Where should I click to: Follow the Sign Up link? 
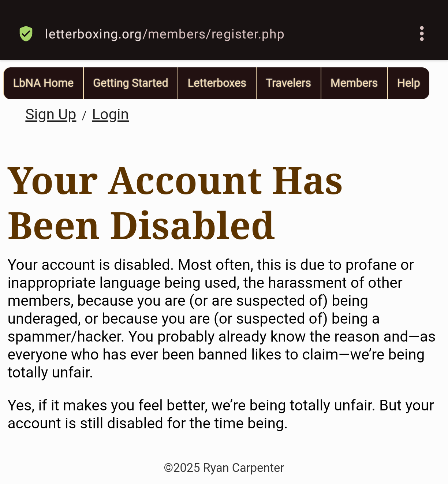51,115
